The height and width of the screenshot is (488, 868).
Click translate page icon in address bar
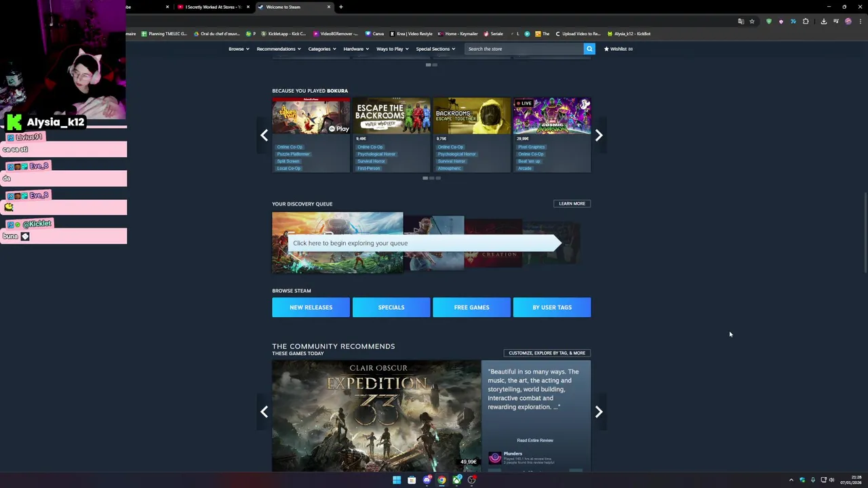741,21
